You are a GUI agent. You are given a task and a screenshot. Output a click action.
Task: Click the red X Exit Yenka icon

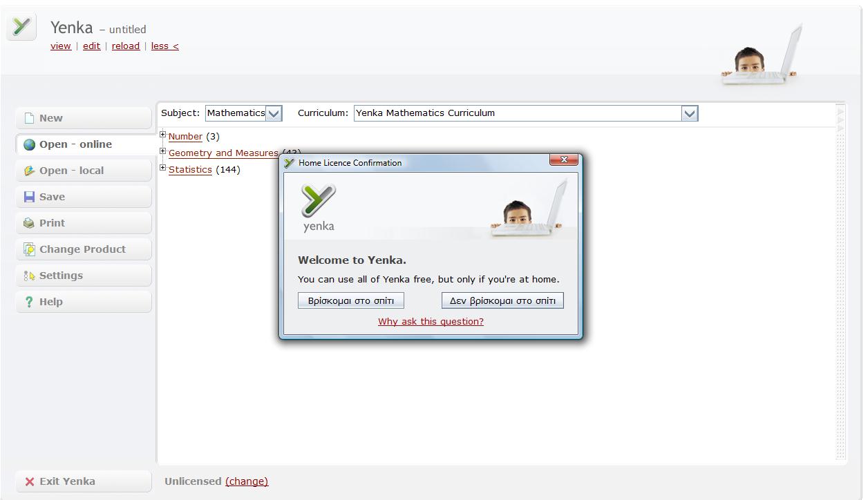click(30, 481)
